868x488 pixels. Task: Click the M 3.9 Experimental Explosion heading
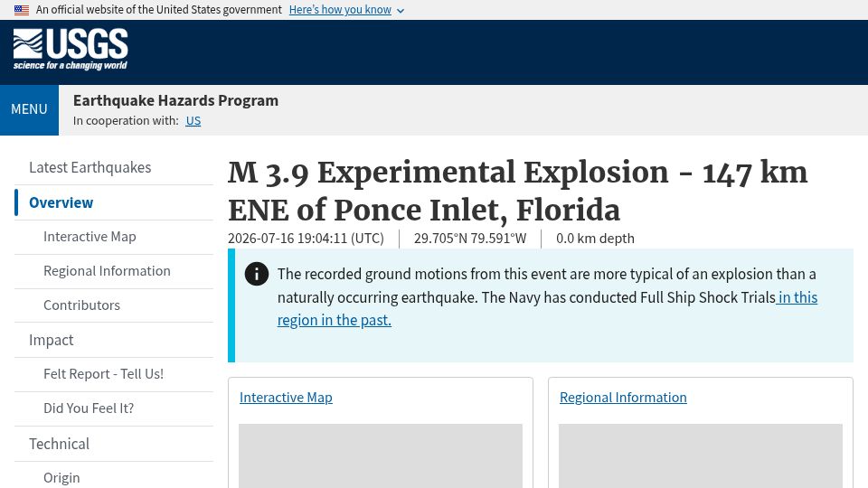[517, 192]
